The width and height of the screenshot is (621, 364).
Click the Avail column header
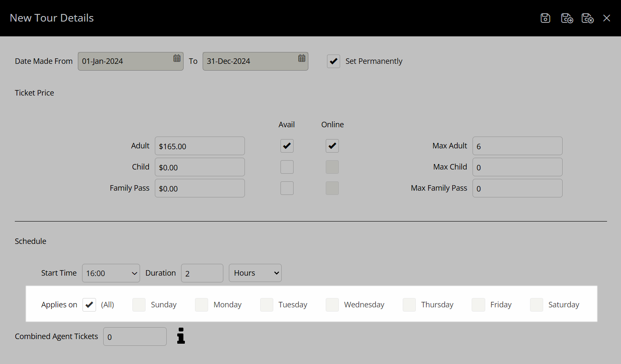click(286, 125)
